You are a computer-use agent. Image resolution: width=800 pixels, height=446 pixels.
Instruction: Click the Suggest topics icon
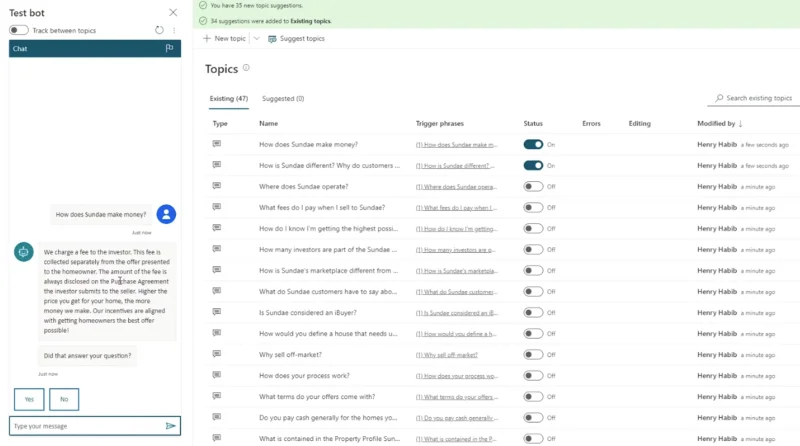pyautogui.click(x=272, y=39)
